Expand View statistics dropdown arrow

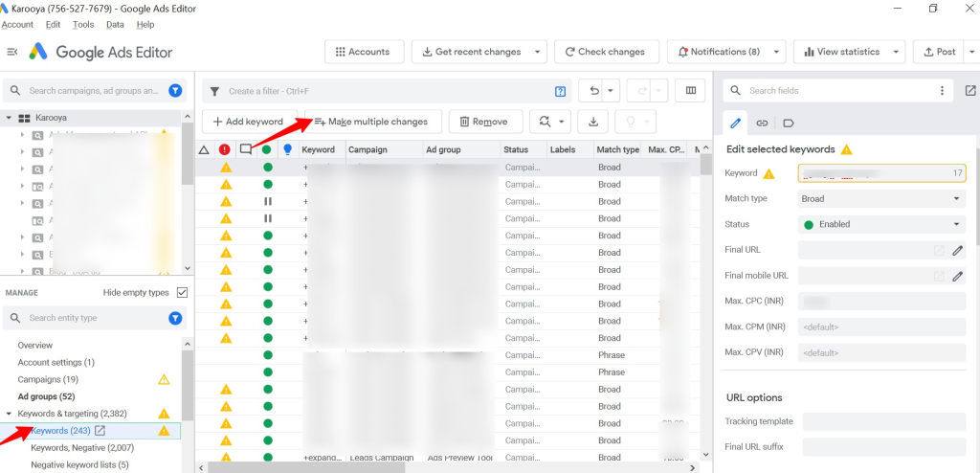pyautogui.click(x=896, y=52)
